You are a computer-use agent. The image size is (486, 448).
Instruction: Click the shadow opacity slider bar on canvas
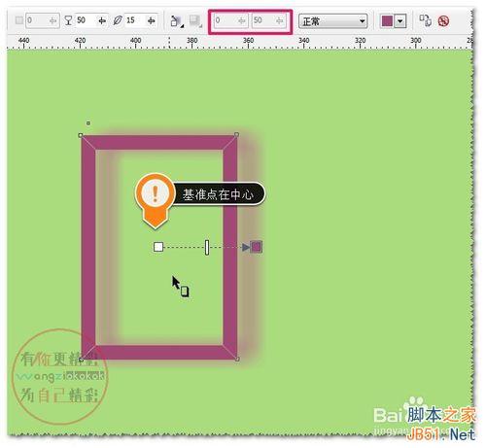pyautogui.click(x=207, y=248)
